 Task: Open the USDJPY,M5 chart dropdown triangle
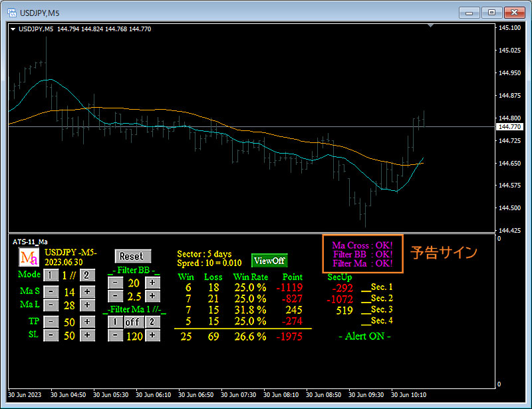13,29
